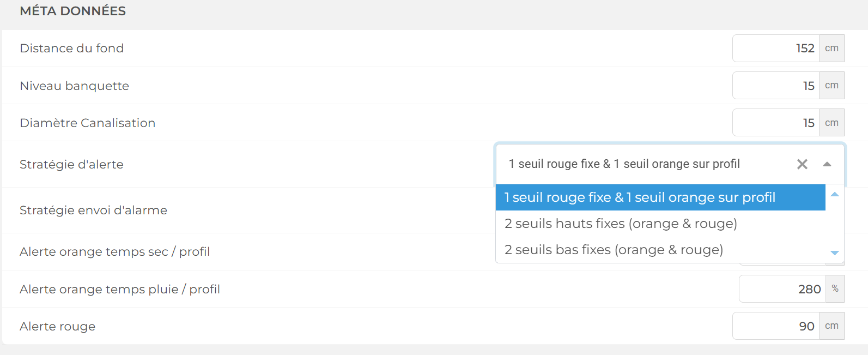Click the cm unit next to Alerte rouge
This screenshot has height=355, width=868.
(831, 326)
